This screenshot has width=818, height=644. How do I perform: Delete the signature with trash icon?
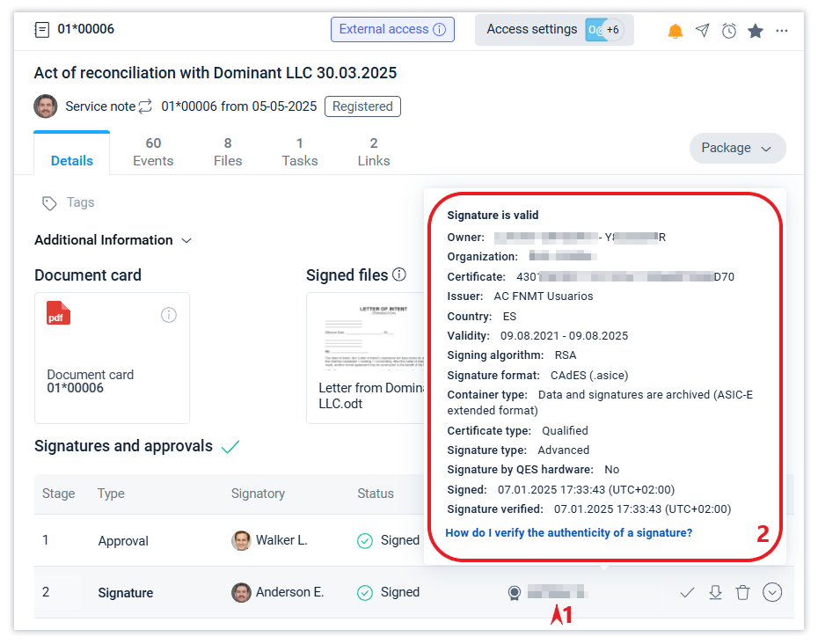pyautogui.click(x=742, y=593)
